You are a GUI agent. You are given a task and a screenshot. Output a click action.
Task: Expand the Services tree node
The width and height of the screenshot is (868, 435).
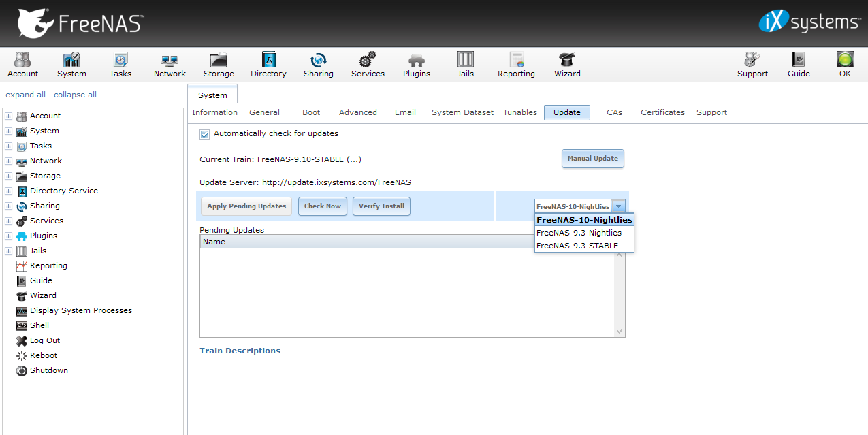pyautogui.click(x=9, y=221)
